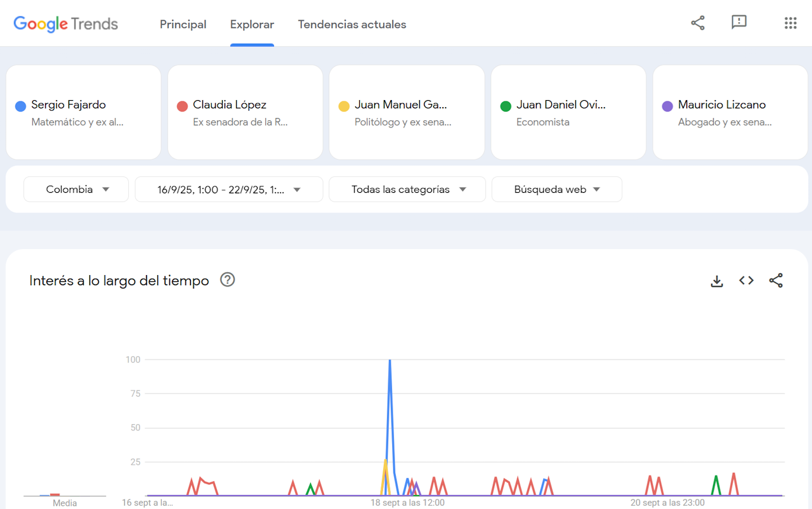
Task: Share the interest over time chart
Action: (776, 281)
